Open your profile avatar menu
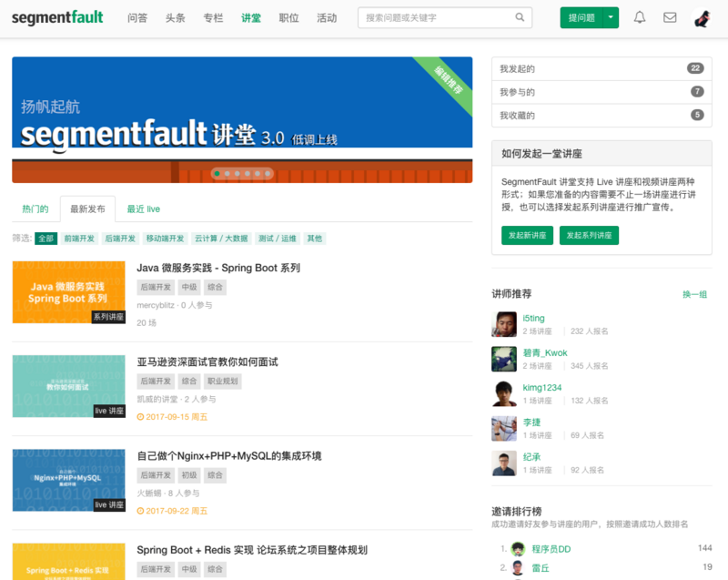The image size is (728, 580). pos(701,16)
